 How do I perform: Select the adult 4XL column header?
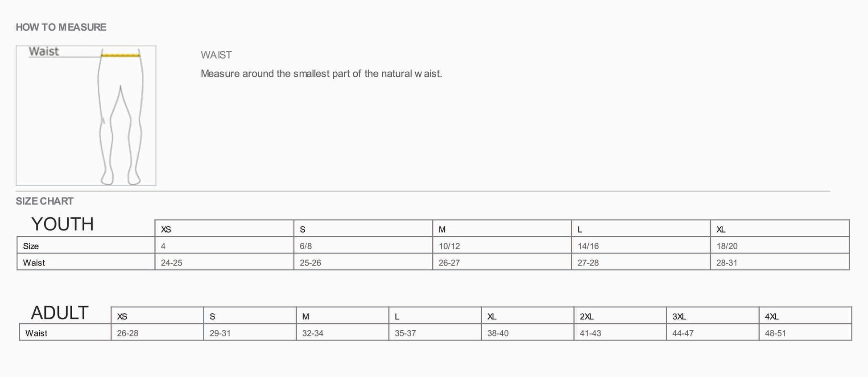[x=772, y=316]
